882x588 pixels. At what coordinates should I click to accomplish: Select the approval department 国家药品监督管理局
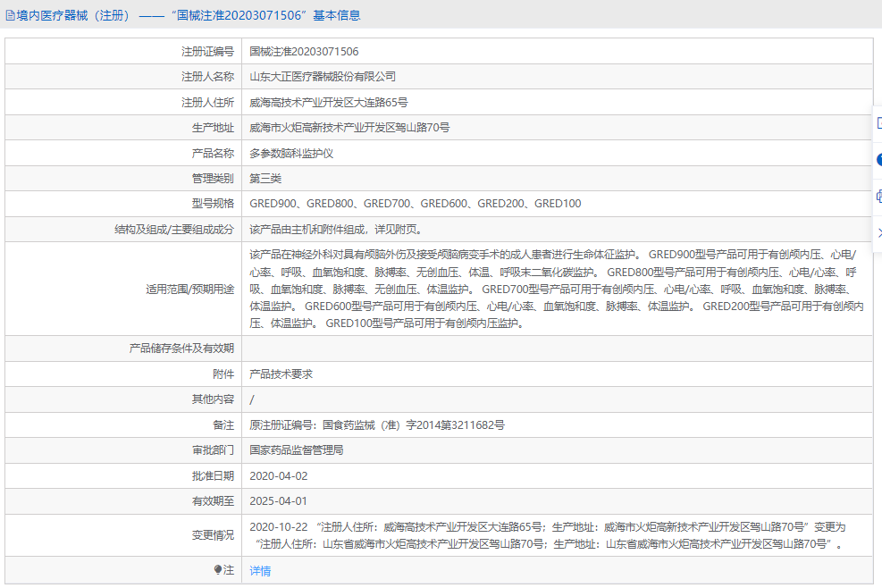point(297,450)
